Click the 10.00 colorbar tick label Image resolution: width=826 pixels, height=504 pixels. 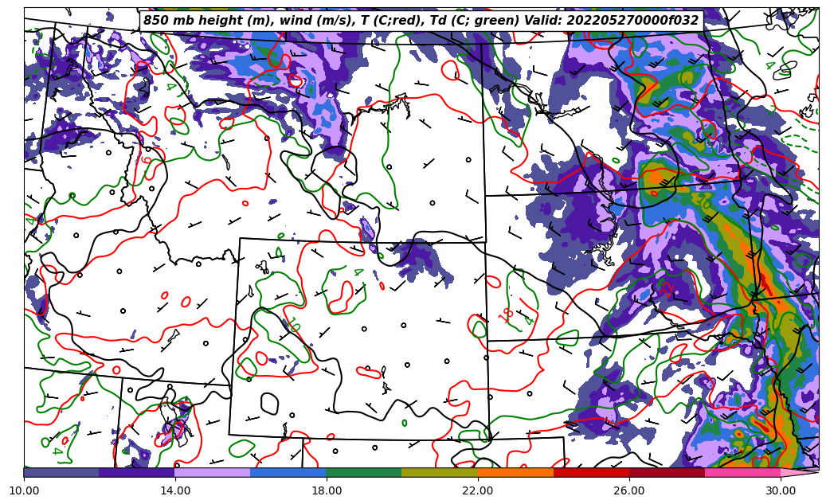pyautogui.click(x=24, y=490)
